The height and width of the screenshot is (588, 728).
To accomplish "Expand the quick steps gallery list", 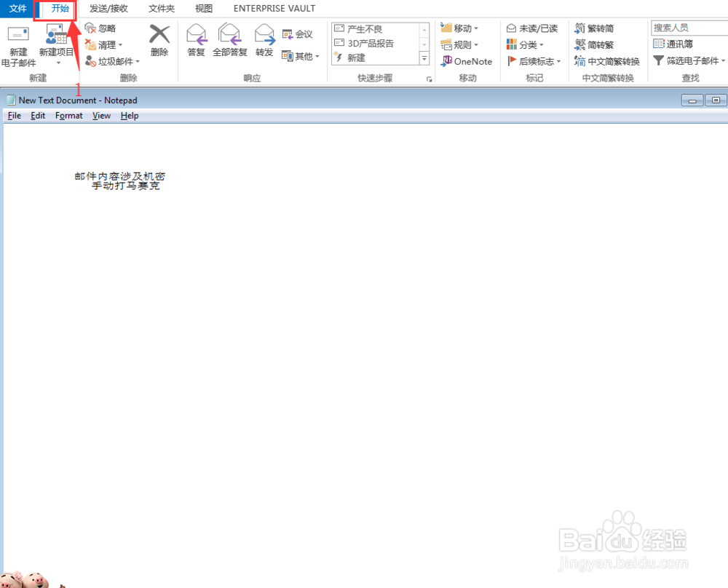I will [x=424, y=58].
